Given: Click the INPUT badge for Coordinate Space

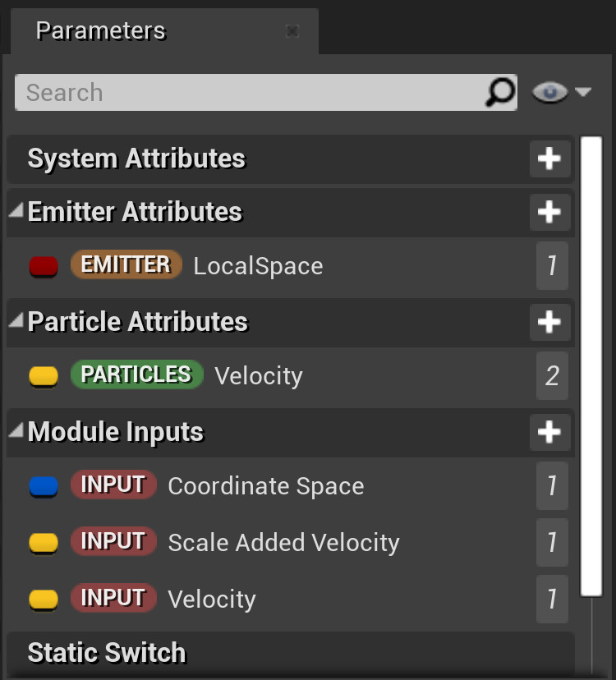Looking at the screenshot, I should (113, 485).
